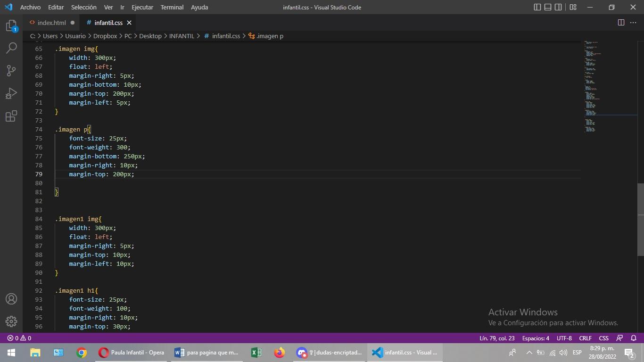Open the Ejecutar menu
Image resolution: width=644 pixels, height=362 pixels.
(142, 7)
